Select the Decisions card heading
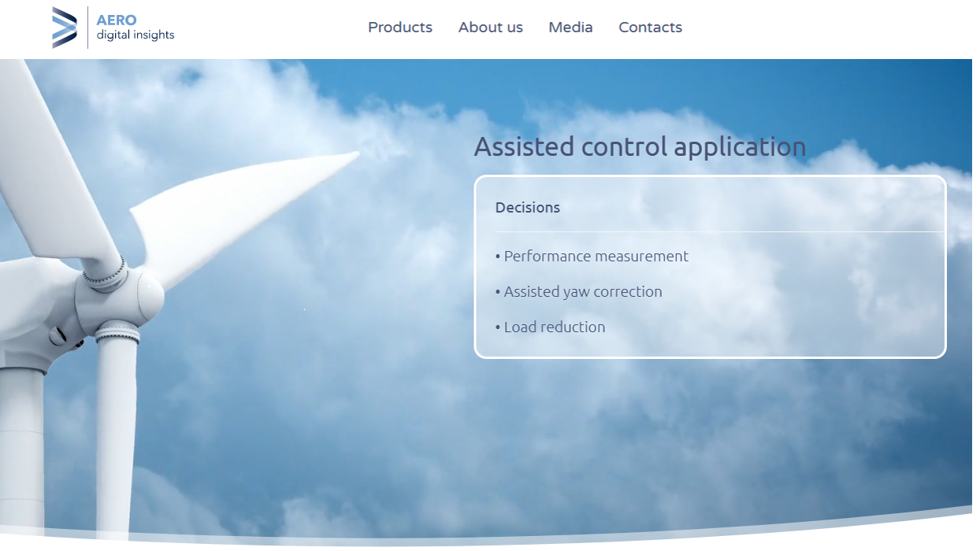Screen dimensions: 980x551 [528, 208]
